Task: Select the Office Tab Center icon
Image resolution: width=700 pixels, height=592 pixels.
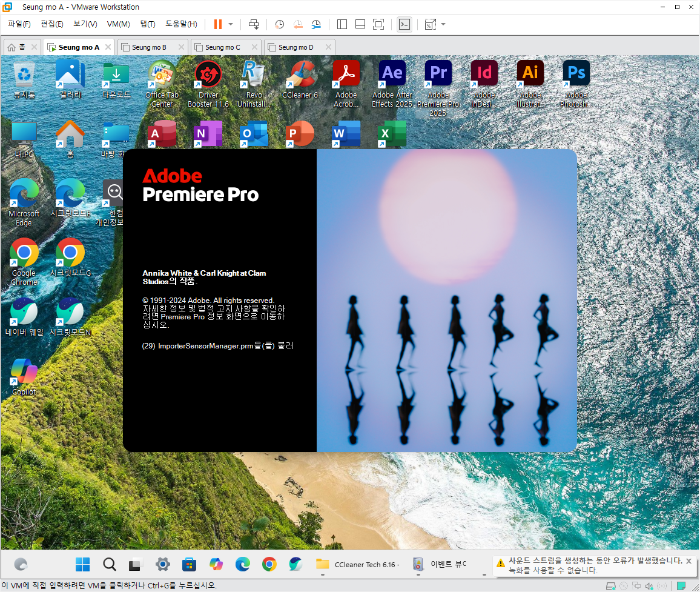Action: pyautogui.click(x=162, y=85)
